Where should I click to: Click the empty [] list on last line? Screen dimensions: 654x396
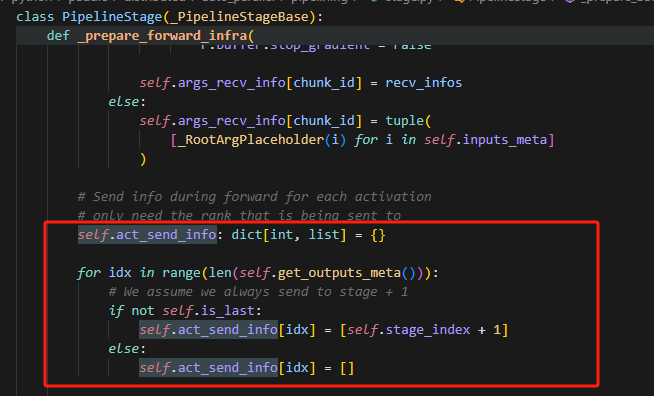tap(347, 368)
